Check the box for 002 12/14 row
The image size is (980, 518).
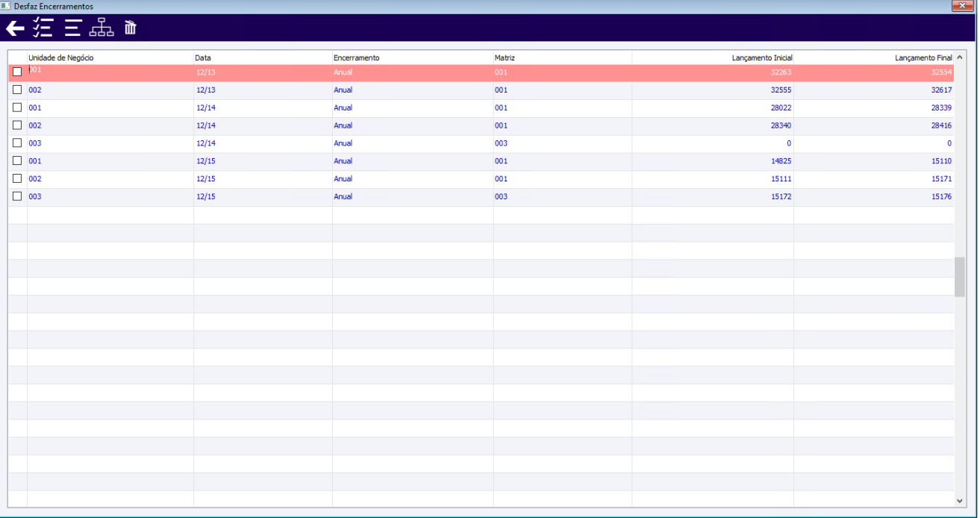[17, 125]
